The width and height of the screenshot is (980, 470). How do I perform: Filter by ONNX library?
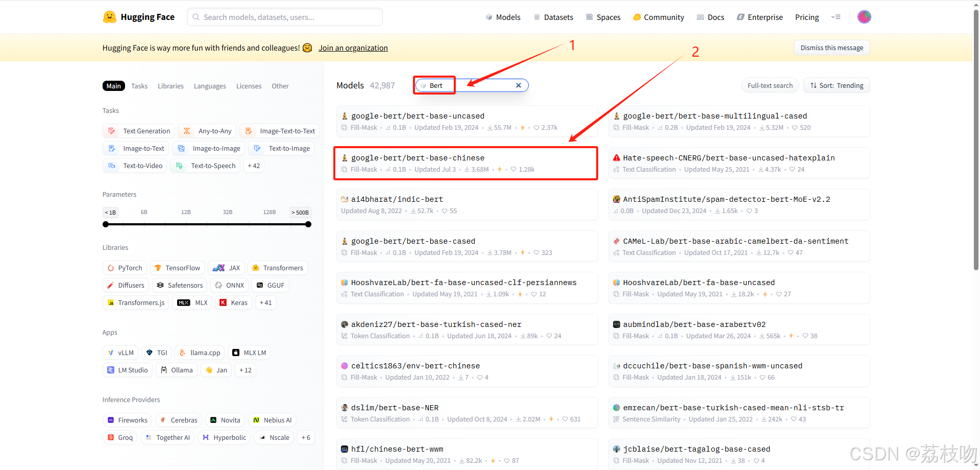(230, 285)
